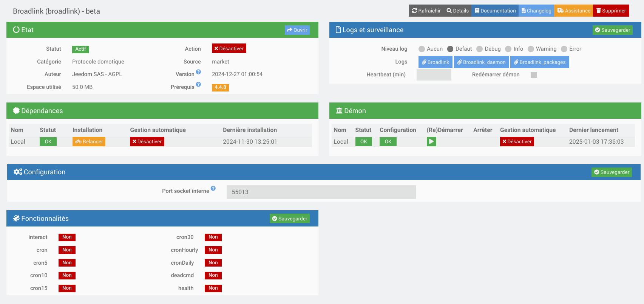Image resolution: width=644 pixels, height=304 pixels.
Task: Click the Heartbeat (min) input field
Action: click(434, 74)
